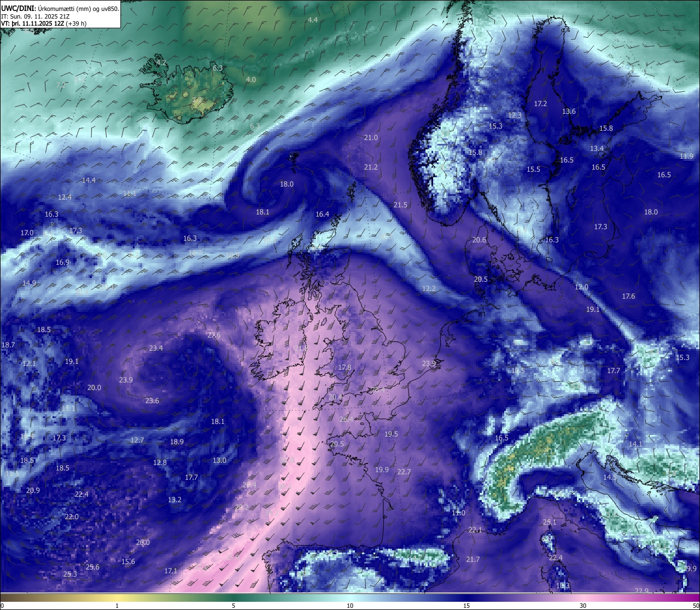Click the 12.2 value in the North Sea
Viewport: 700px width, 610px height.
429,289
